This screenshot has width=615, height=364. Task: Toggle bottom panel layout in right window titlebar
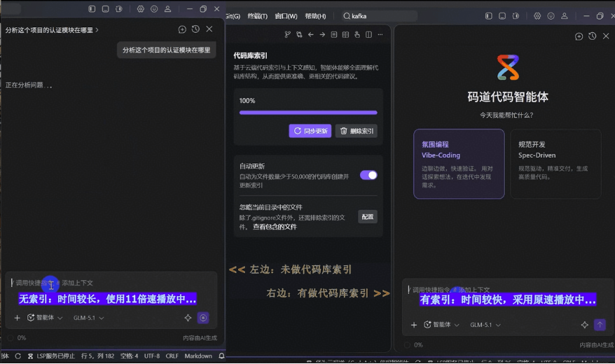(502, 15)
